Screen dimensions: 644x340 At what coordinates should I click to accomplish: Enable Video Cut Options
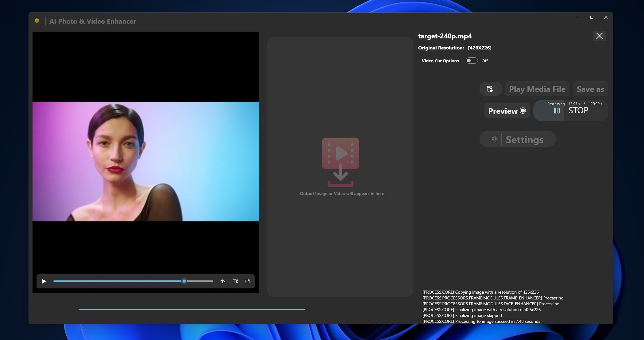(472, 61)
